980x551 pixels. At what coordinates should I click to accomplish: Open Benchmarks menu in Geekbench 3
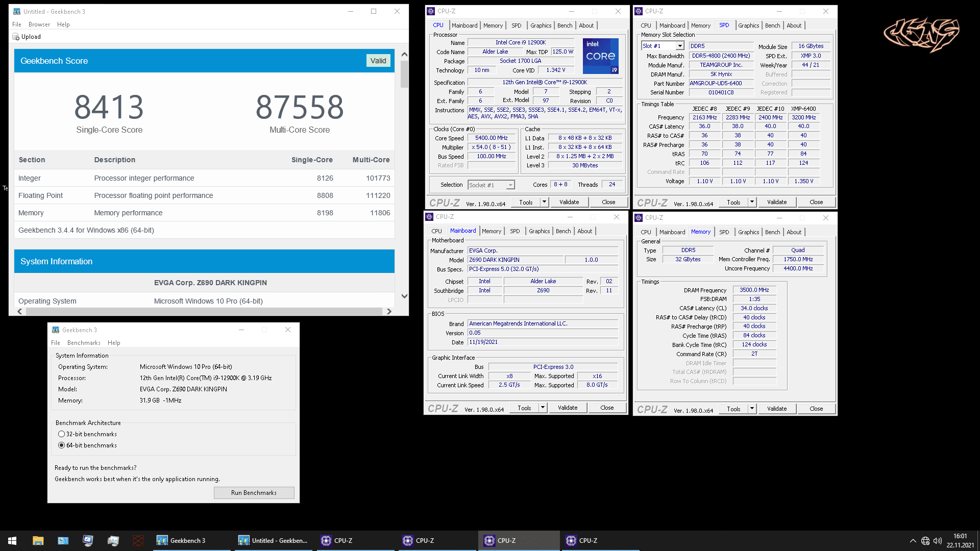pyautogui.click(x=84, y=343)
